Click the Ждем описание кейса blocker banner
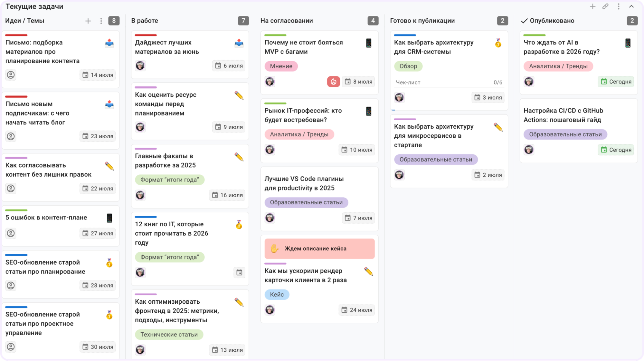The image size is (644, 361). pos(319,249)
